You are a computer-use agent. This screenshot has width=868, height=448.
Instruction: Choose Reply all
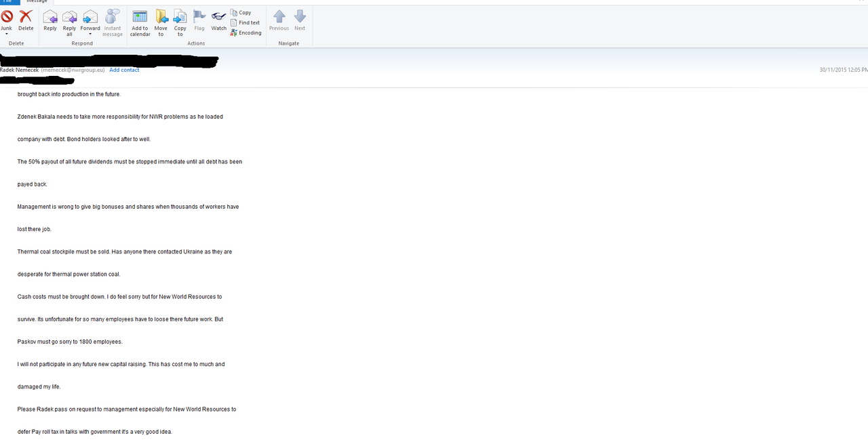69,23
